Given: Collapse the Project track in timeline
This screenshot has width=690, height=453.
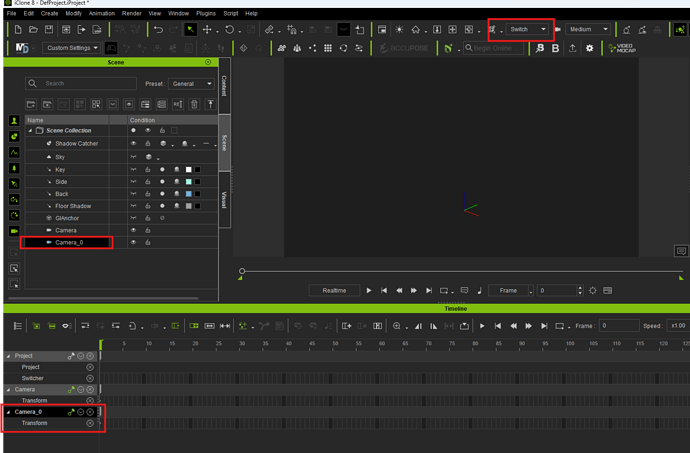Looking at the screenshot, I should pyautogui.click(x=8, y=356).
